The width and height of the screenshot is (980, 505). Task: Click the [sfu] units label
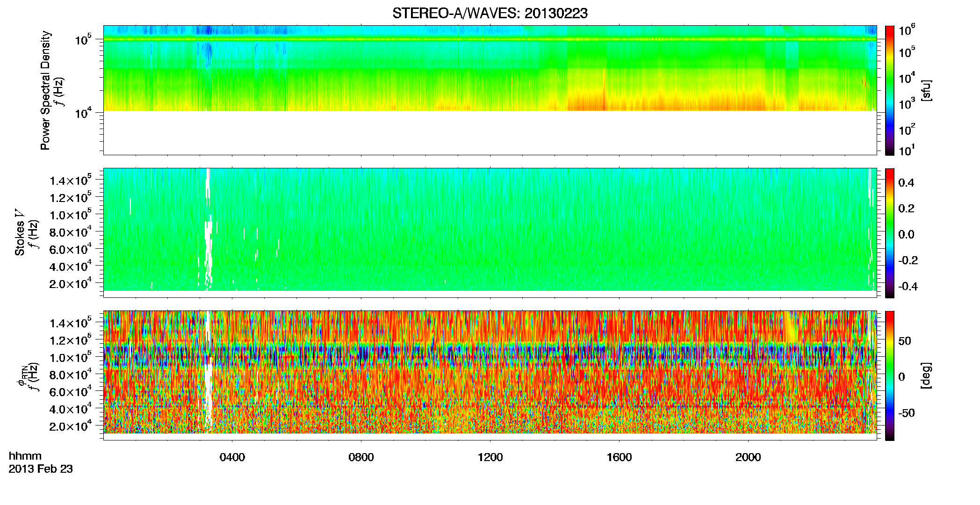coord(926,90)
